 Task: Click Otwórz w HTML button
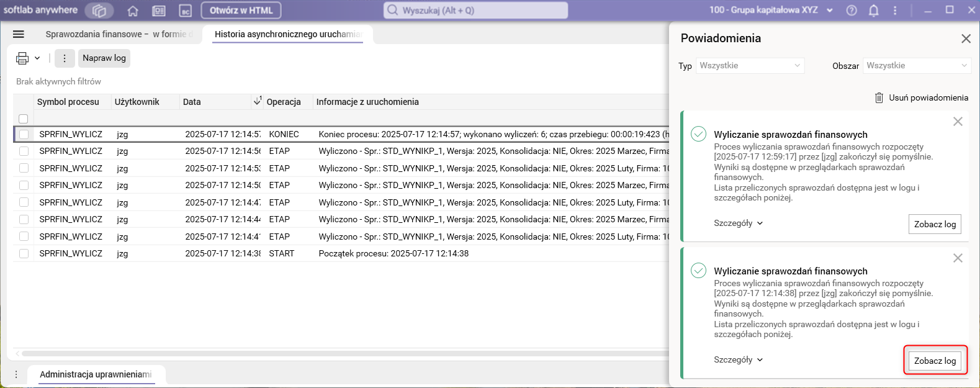pos(241,11)
